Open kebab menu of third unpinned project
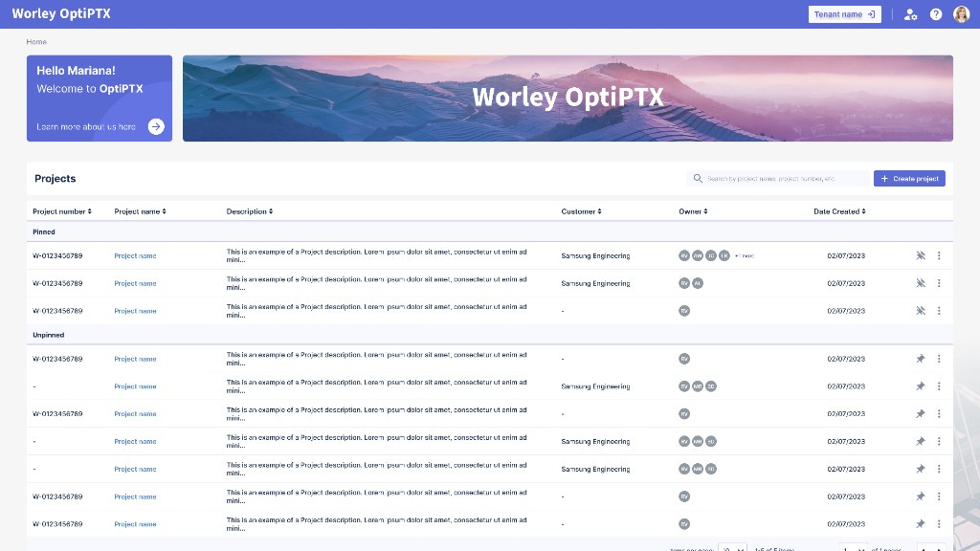This screenshot has height=551, width=980. 939,413
